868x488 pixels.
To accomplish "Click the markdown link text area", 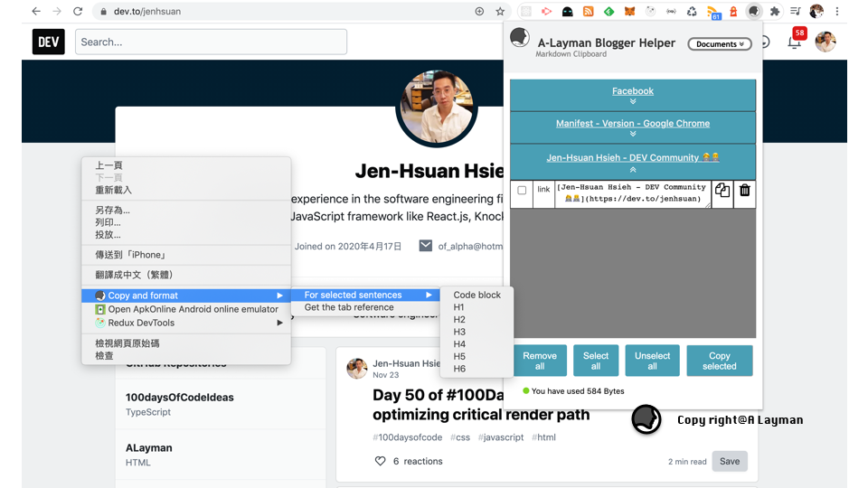I will tap(633, 193).
